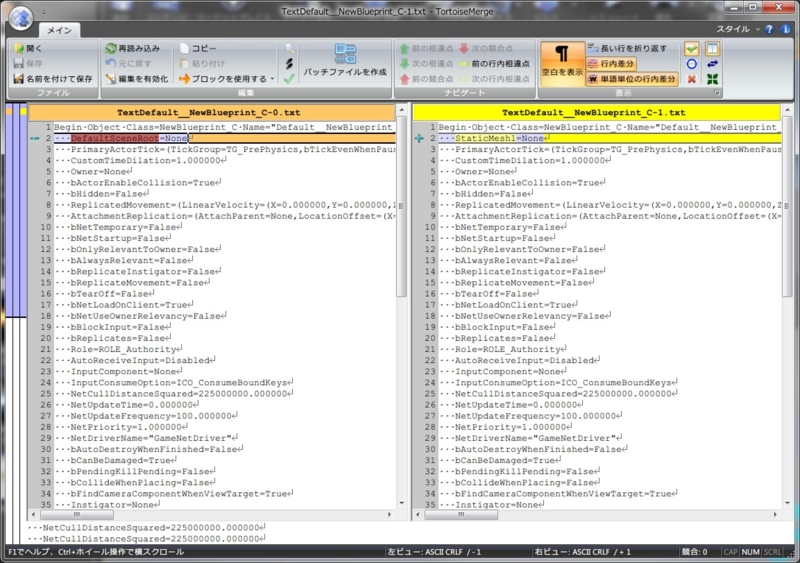Viewport: 800px width, 563px height.
Task: Choose 名前を付けて保存 (save as)
Action: tap(53, 79)
